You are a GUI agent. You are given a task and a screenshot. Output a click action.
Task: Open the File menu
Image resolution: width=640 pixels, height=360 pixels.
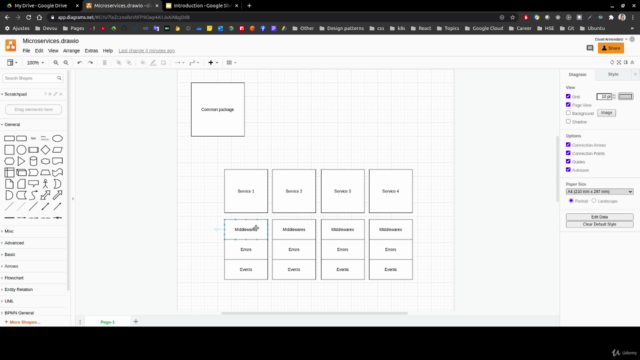[x=26, y=51]
